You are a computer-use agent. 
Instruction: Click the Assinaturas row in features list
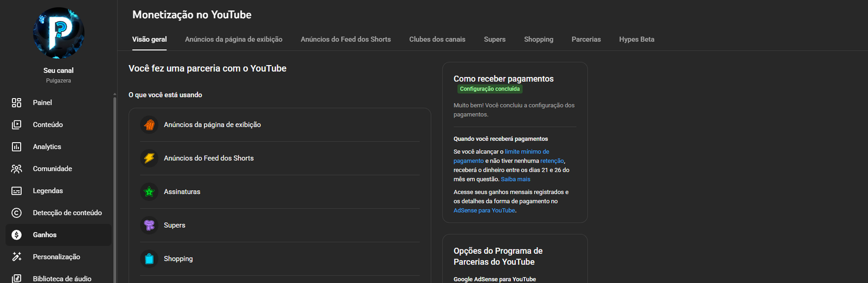tap(279, 192)
